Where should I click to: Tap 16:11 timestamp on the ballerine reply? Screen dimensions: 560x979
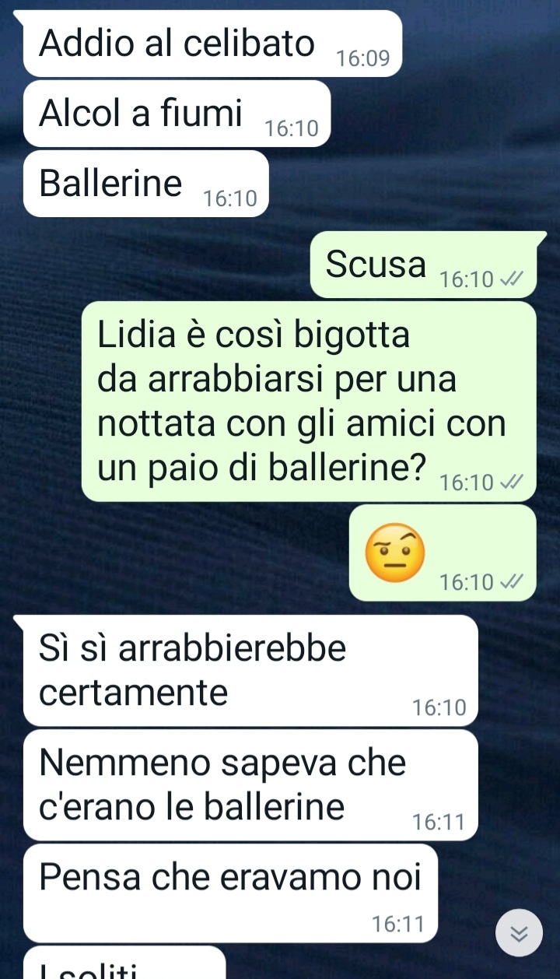pos(439,823)
